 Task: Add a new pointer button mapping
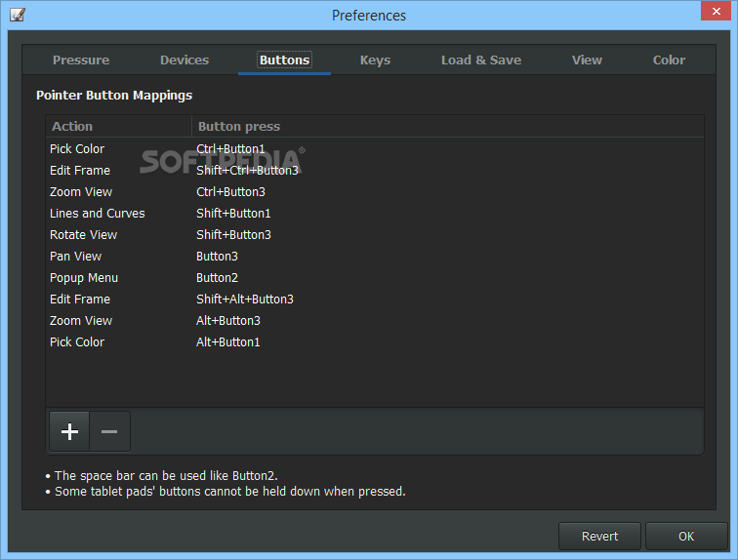pyautogui.click(x=69, y=431)
